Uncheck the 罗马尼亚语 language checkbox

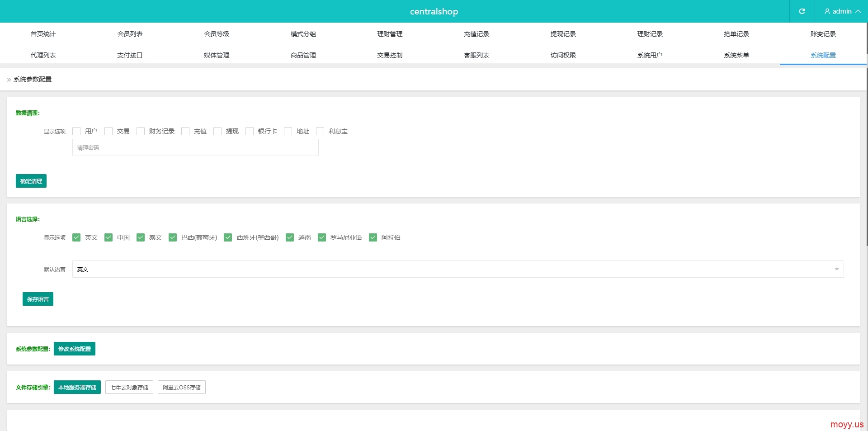pos(322,237)
